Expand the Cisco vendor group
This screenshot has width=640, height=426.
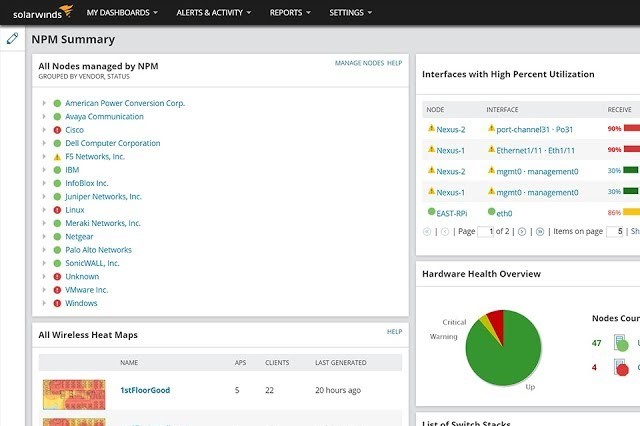pos(44,130)
